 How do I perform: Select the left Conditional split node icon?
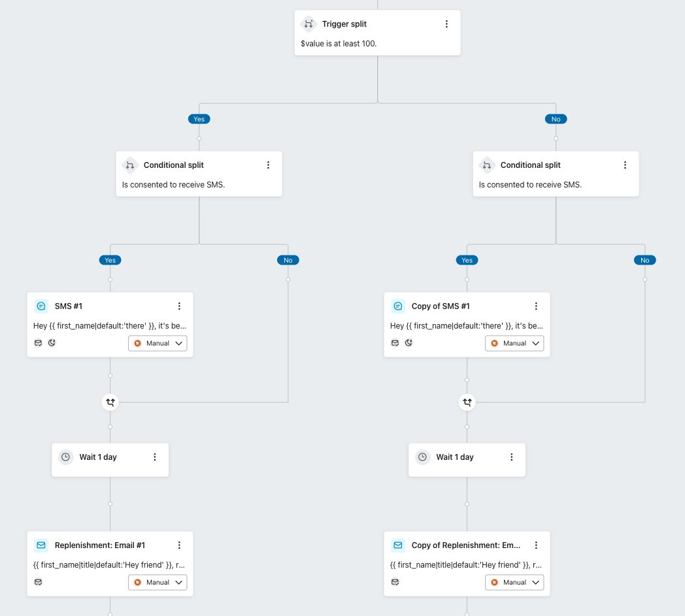tap(129, 165)
